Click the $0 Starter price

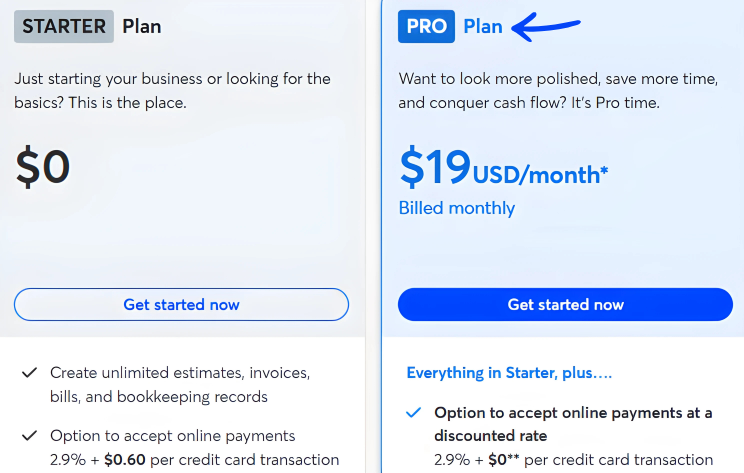[43, 166]
